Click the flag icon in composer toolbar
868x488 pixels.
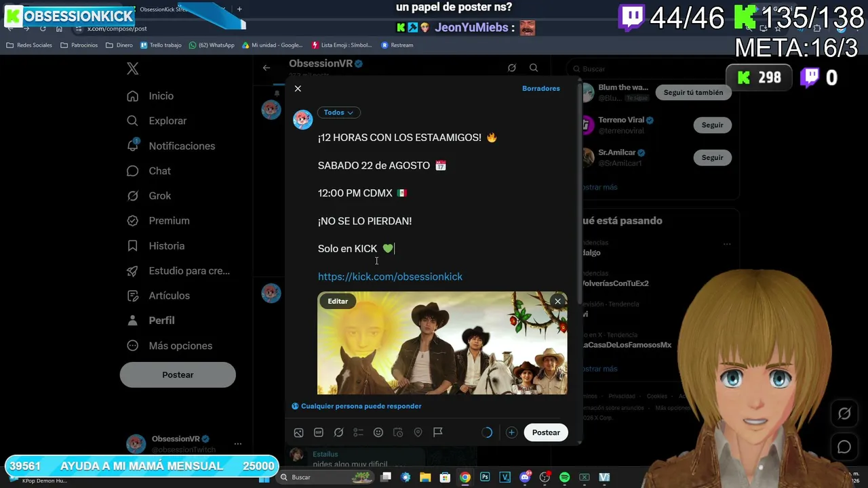coord(438,432)
